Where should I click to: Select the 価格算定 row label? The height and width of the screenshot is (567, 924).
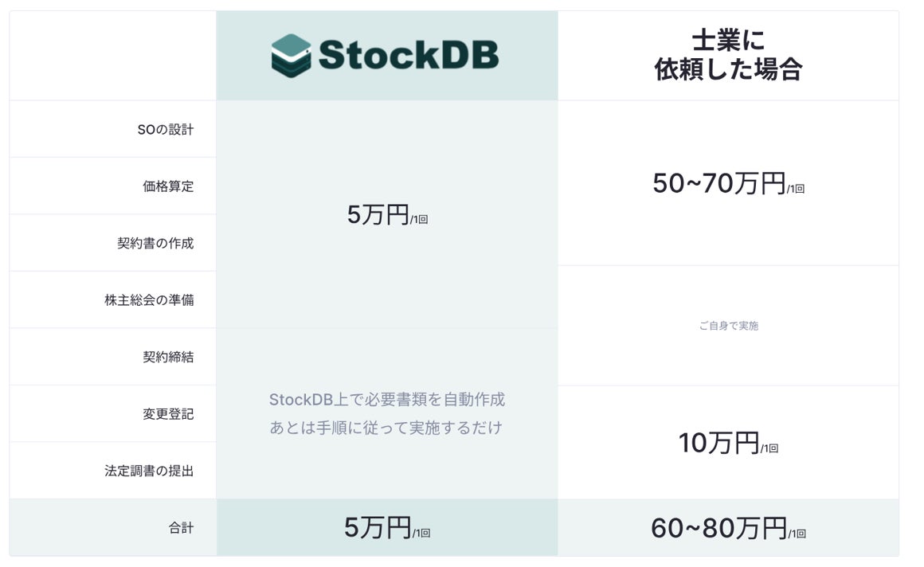(x=168, y=186)
